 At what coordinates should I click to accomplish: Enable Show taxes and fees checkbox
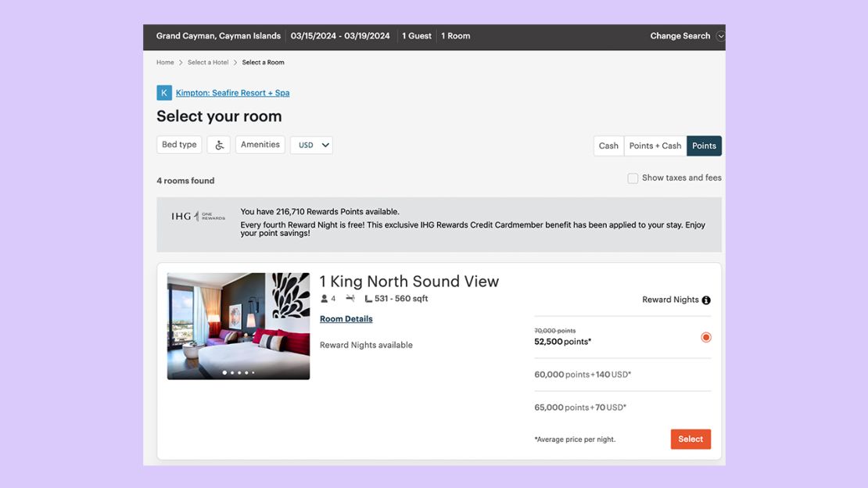(x=633, y=178)
